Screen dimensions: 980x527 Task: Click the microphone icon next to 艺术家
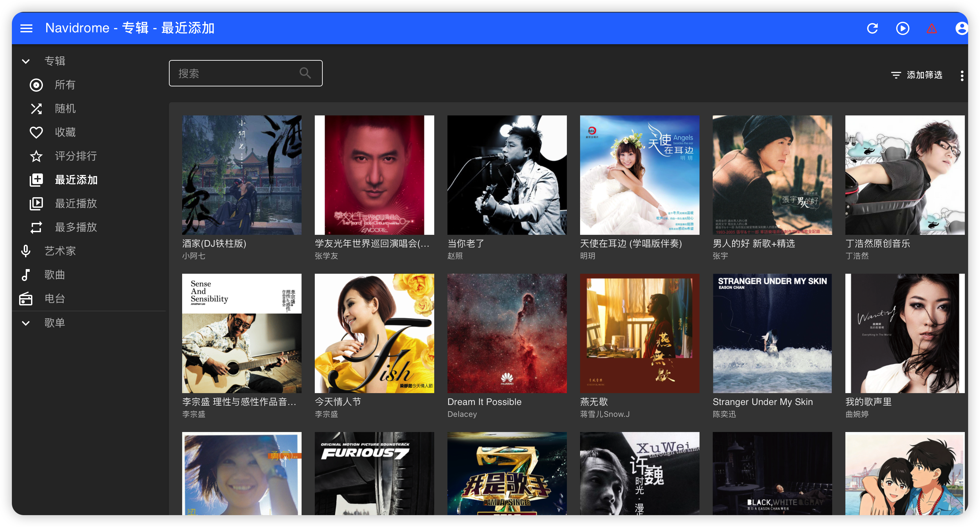[x=26, y=251]
